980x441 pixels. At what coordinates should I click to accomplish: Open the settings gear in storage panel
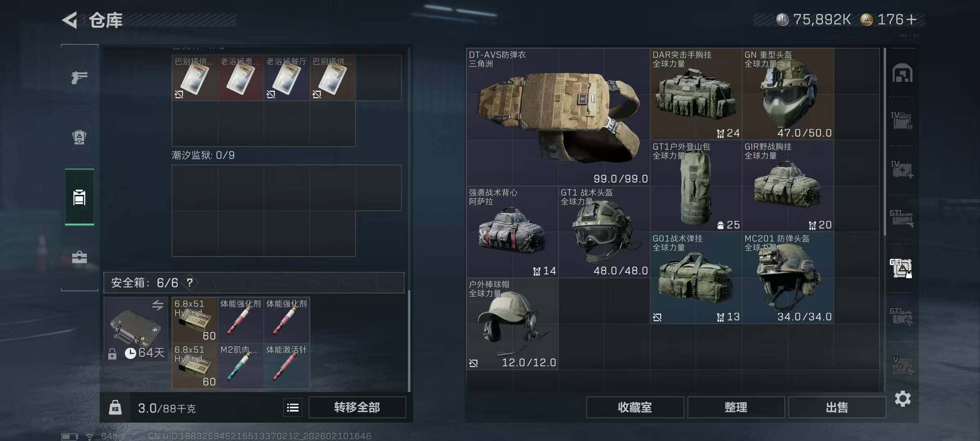(902, 399)
